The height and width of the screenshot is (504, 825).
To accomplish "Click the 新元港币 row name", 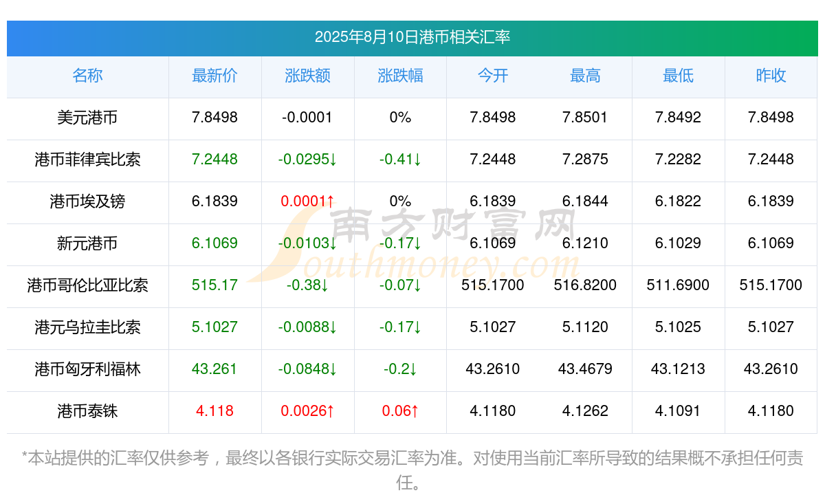I will pyautogui.click(x=87, y=243).
